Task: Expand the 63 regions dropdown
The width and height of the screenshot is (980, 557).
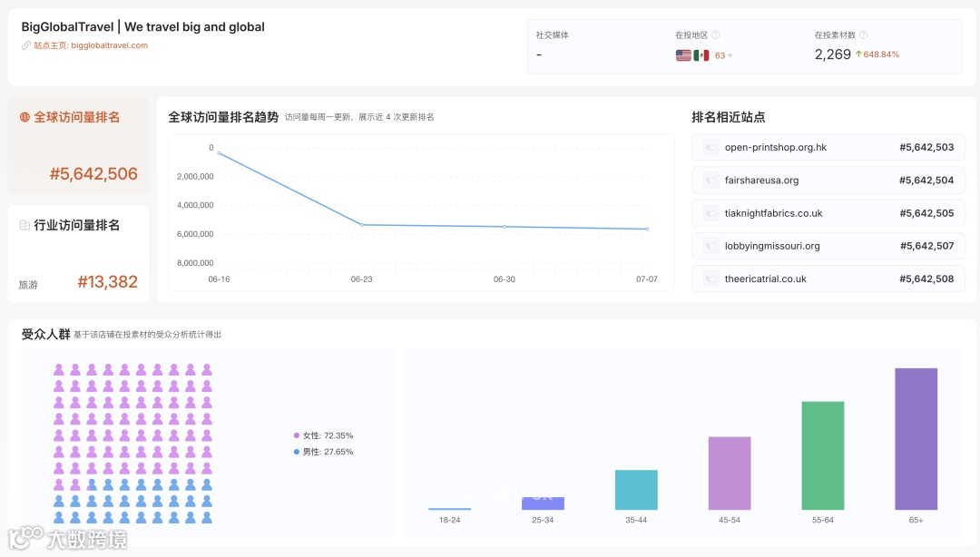Action: pyautogui.click(x=724, y=55)
